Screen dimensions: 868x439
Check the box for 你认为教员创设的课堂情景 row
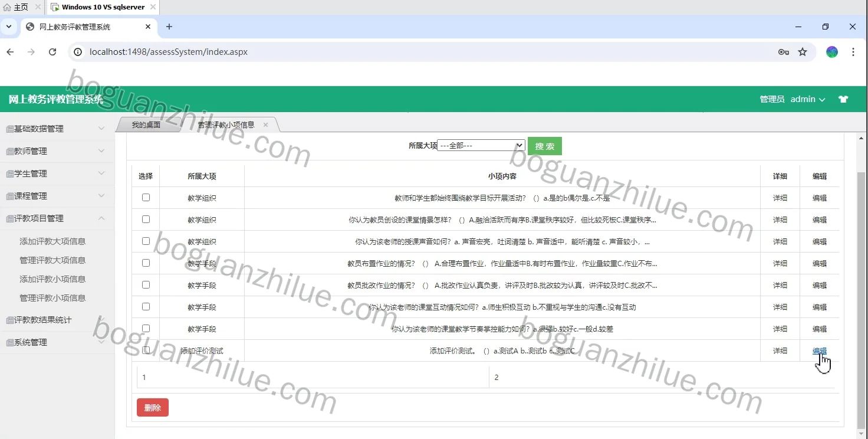[x=146, y=219]
